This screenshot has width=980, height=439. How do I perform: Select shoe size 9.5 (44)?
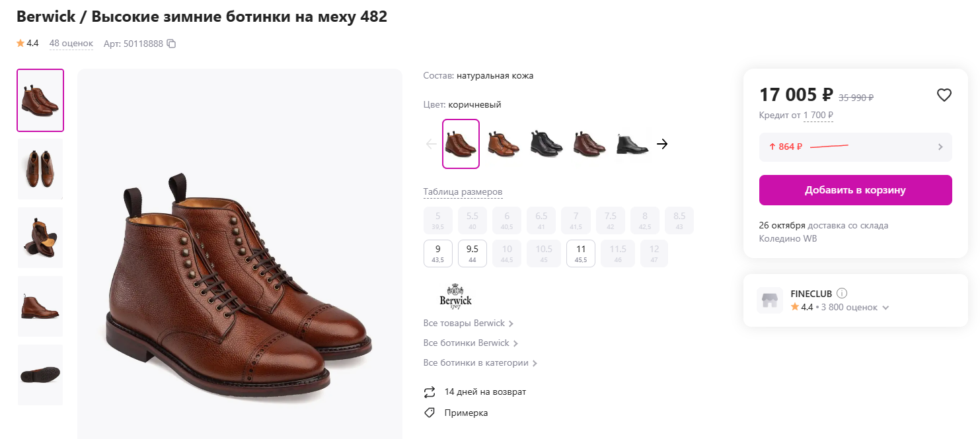coord(472,253)
